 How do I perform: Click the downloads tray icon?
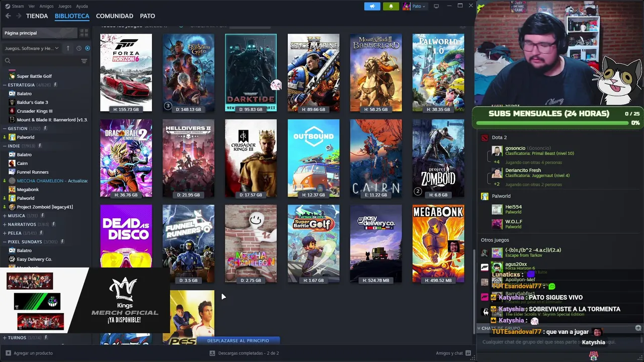pos(212,353)
